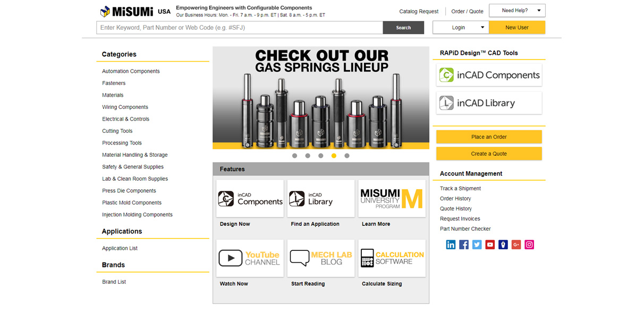Screen dimensions: 644x321
Task: Click the dark blue pen-nib blog icon
Action: pos(503,244)
